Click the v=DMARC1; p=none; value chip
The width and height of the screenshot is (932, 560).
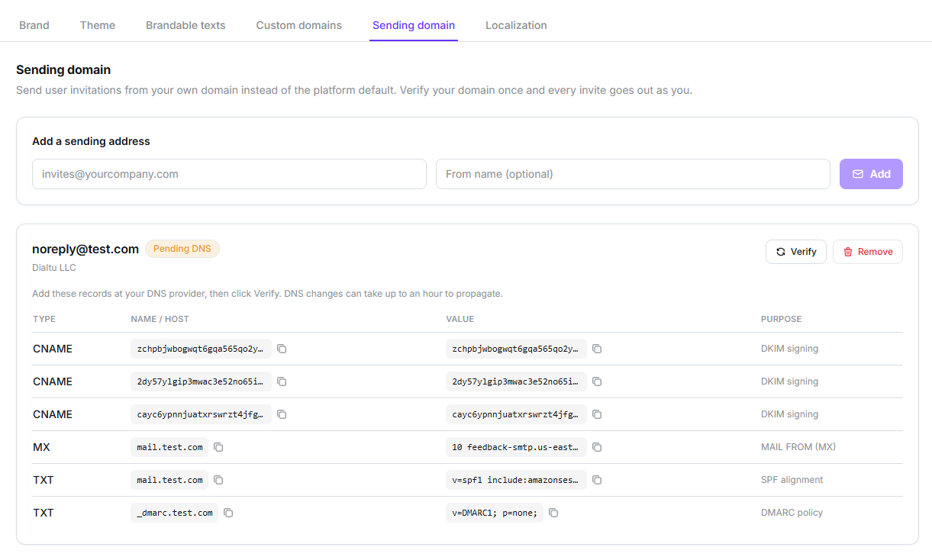point(495,513)
